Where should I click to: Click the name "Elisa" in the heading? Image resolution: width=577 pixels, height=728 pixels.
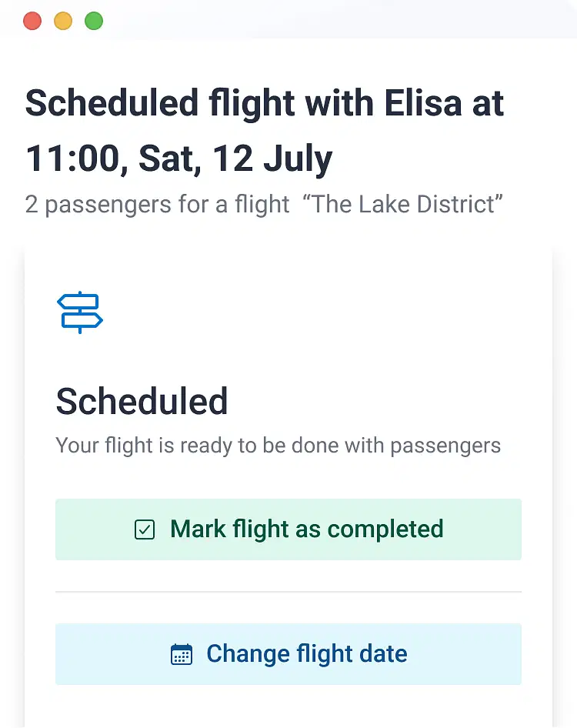coord(423,103)
